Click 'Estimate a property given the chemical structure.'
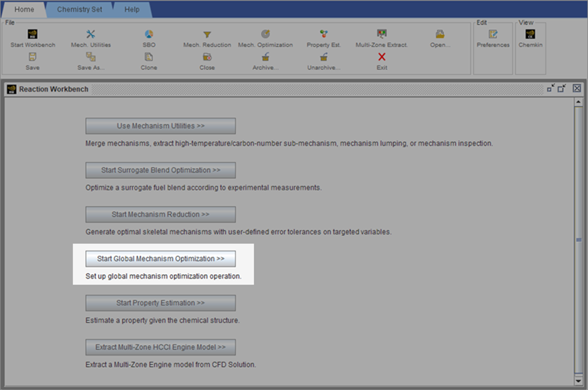588x390 pixels. click(x=163, y=321)
